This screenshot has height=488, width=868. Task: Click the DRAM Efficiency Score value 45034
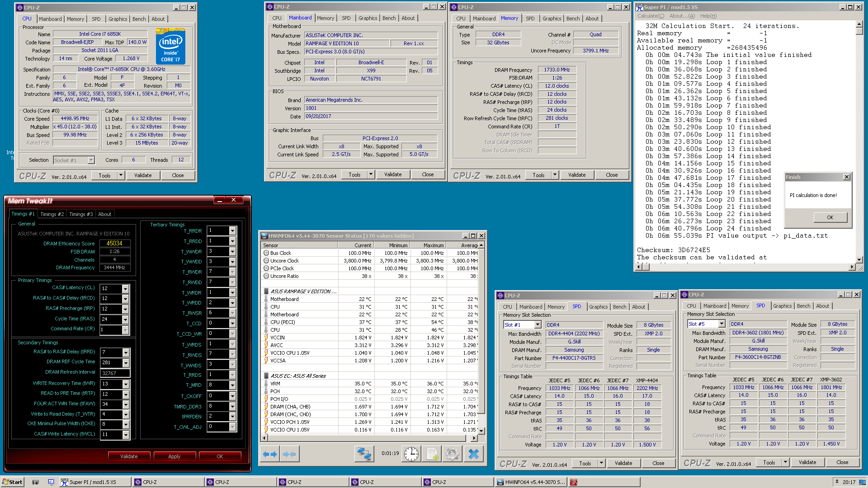[115, 243]
